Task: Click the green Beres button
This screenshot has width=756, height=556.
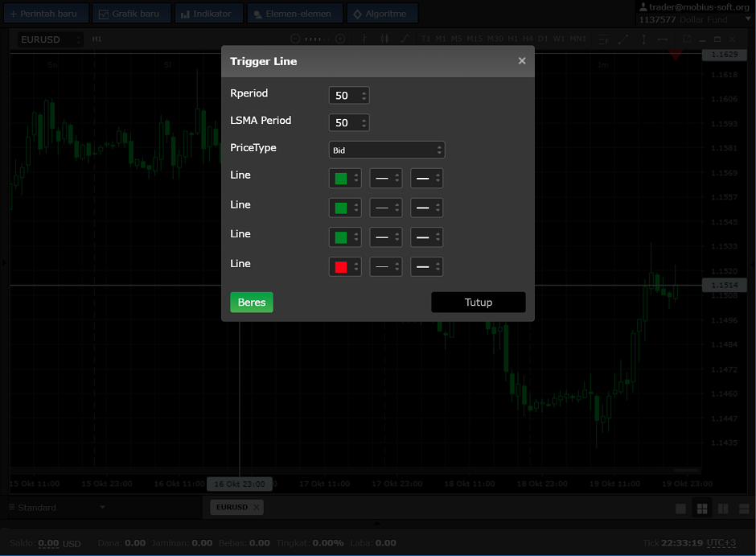Action: click(x=252, y=303)
